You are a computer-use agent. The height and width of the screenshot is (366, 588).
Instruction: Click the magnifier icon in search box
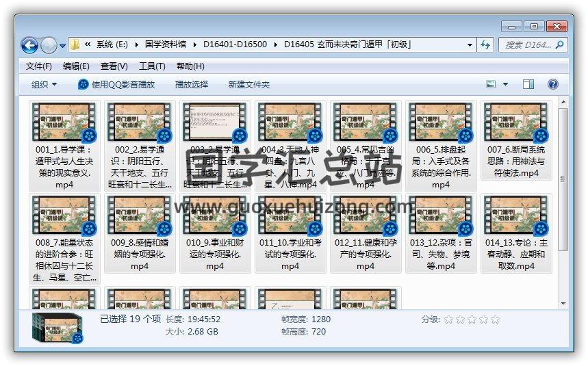(559, 45)
